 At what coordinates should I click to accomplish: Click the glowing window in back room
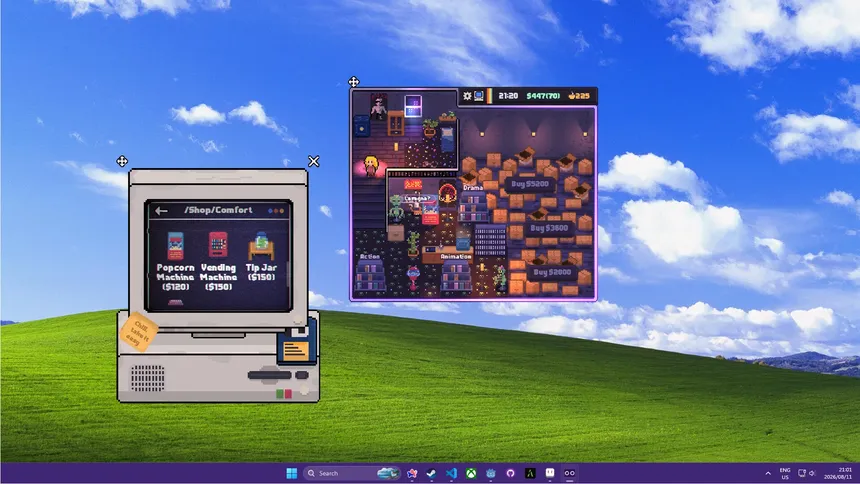click(413, 105)
